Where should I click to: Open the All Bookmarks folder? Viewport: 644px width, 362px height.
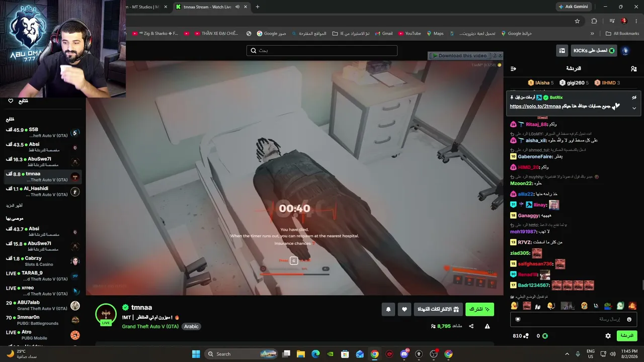pyautogui.click(x=622, y=34)
